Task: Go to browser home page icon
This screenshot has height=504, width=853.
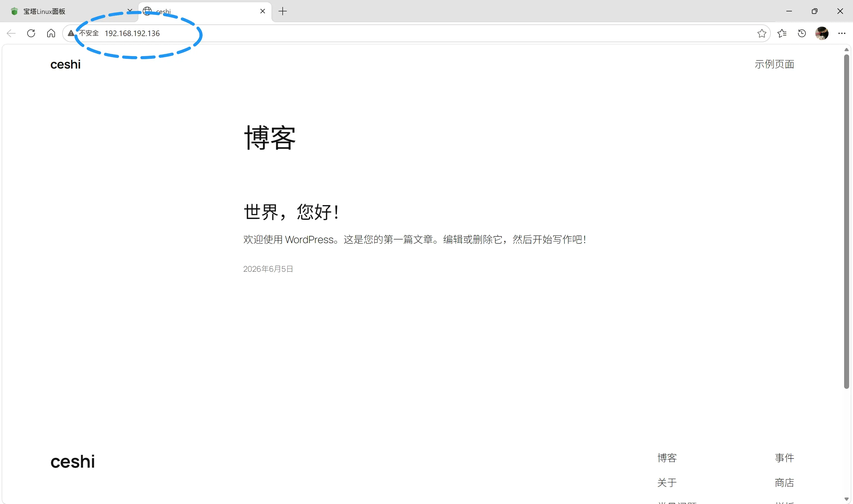Action: click(51, 33)
